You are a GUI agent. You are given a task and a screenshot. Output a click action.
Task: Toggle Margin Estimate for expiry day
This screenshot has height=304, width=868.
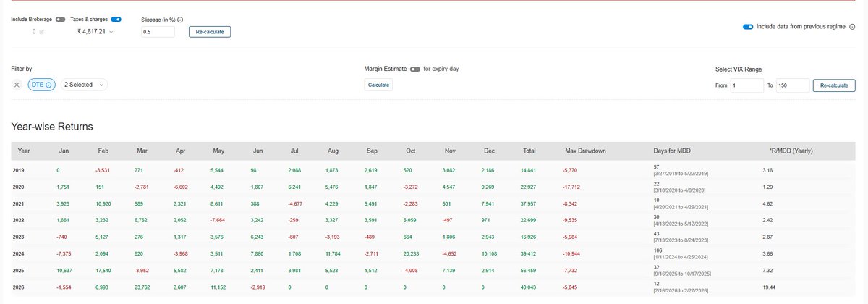tap(415, 69)
